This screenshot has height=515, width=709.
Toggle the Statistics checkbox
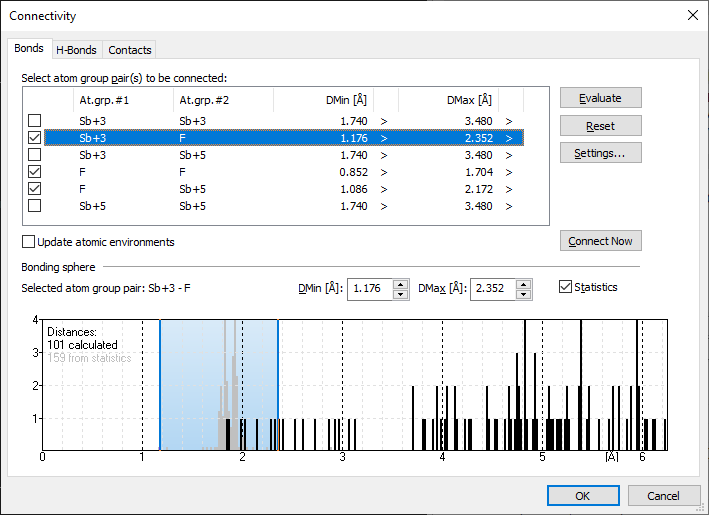[566, 288]
